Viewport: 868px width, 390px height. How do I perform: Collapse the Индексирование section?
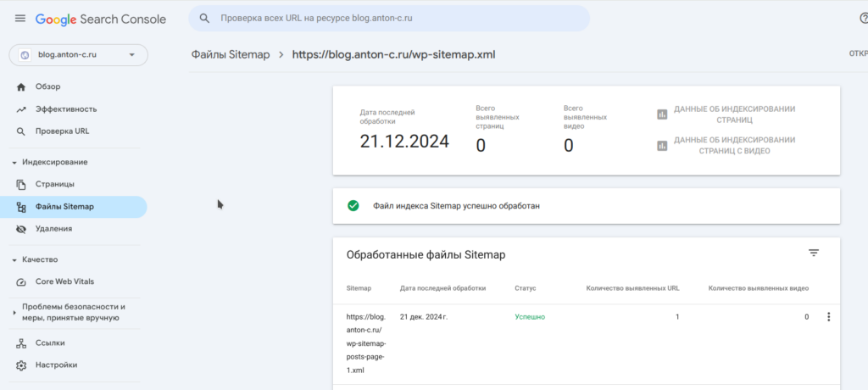[x=14, y=162]
